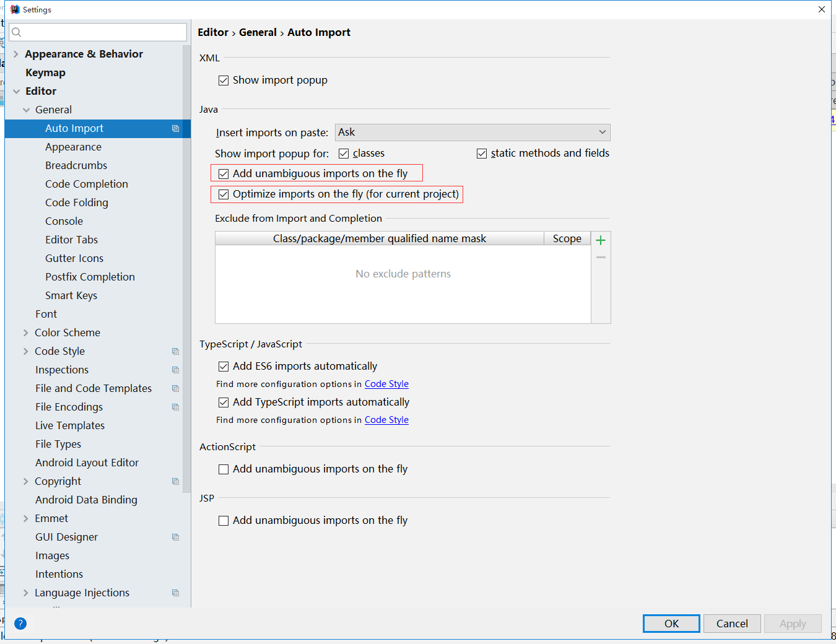Click the project-level icon beside Inspections
Screen dimensions: 836x644
175,370
